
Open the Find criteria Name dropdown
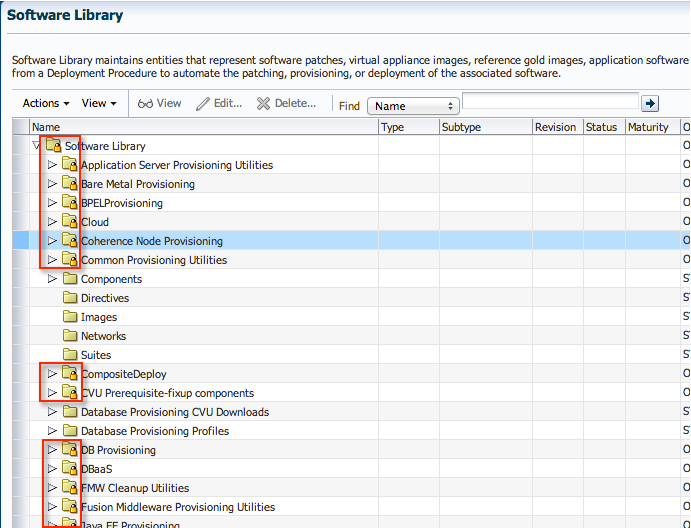click(x=412, y=106)
